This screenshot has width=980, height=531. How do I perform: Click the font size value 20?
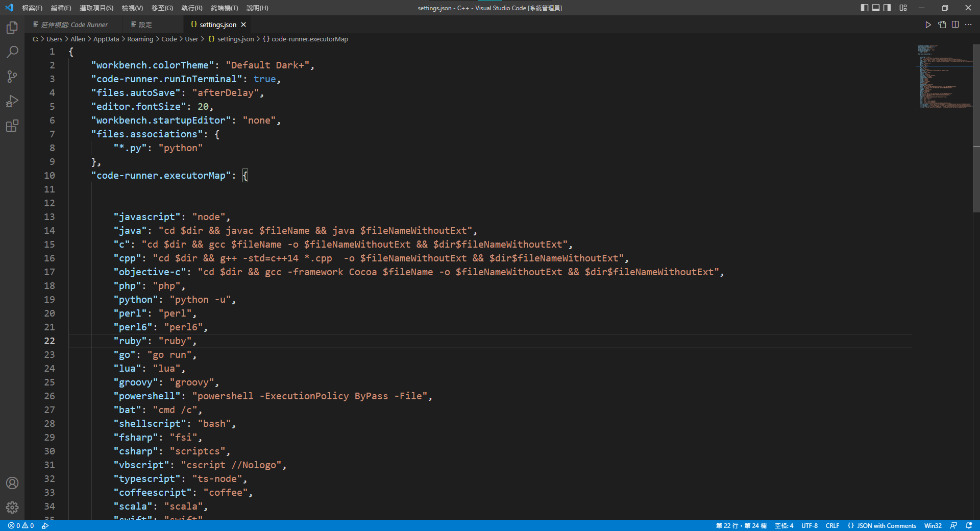pyautogui.click(x=203, y=106)
